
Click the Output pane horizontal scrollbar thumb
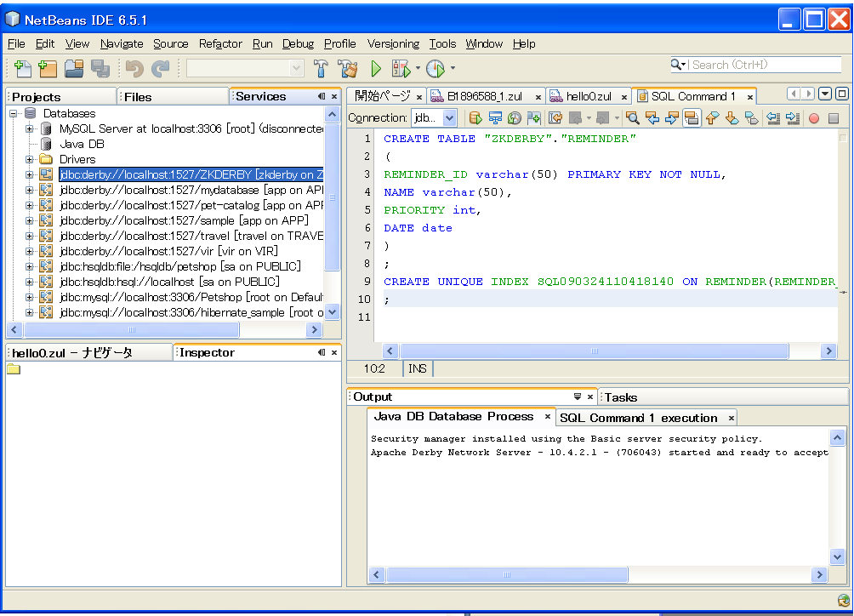pos(507,574)
